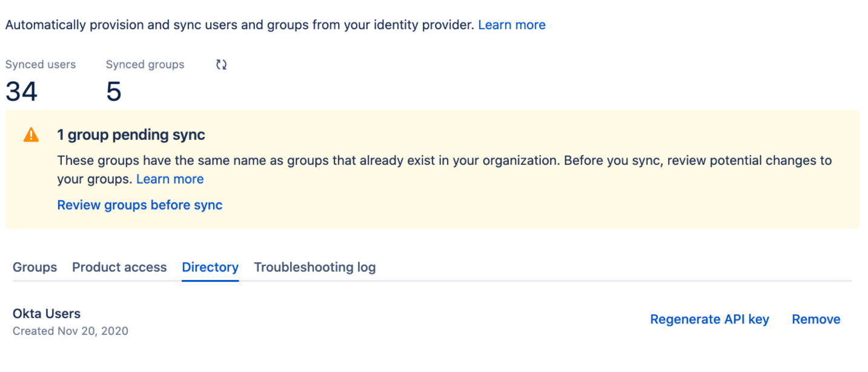Open 'Learn more' about provisioning users

[511, 24]
